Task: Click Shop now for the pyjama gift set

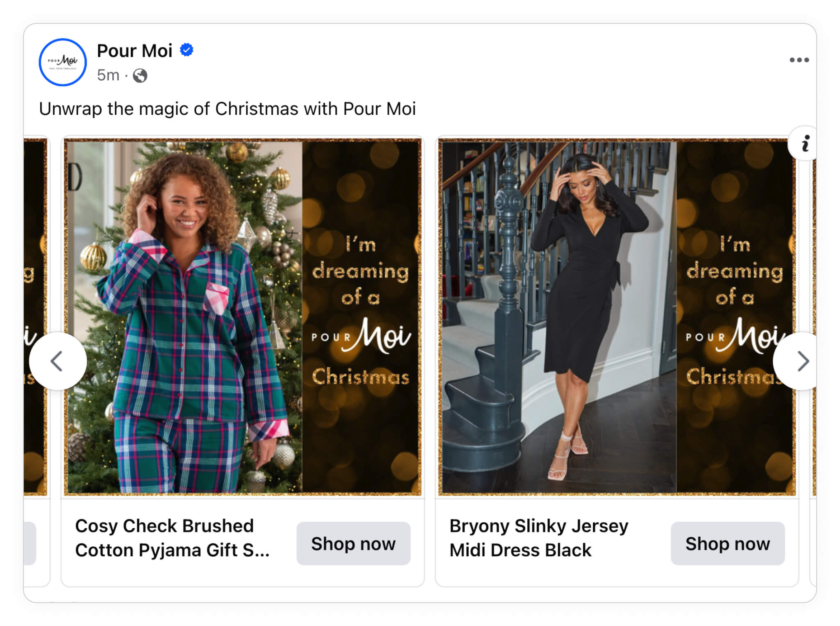Action: pyautogui.click(x=353, y=543)
